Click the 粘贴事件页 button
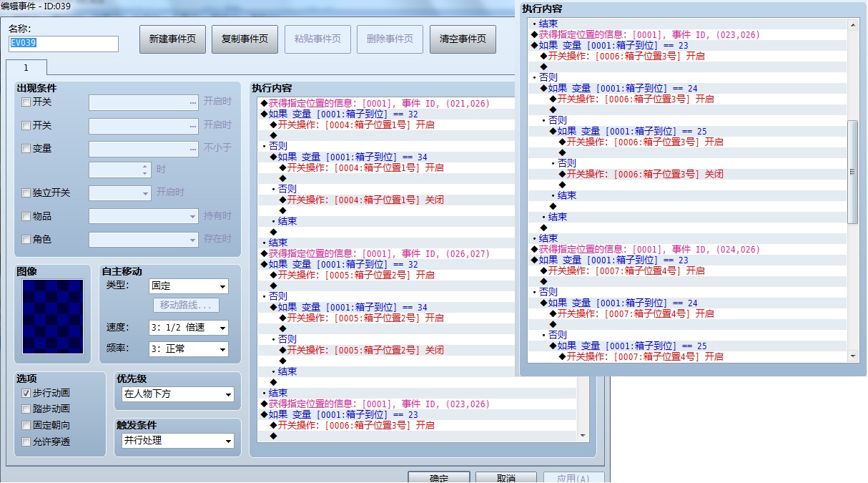The height and width of the screenshot is (483, 868). [x=318, y=39]
